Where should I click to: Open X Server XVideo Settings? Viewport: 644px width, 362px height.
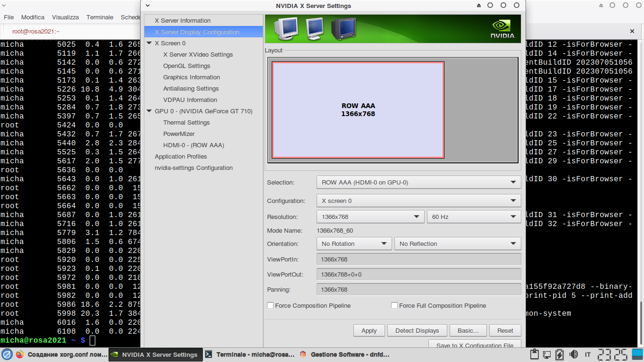(x=198, y=54)
